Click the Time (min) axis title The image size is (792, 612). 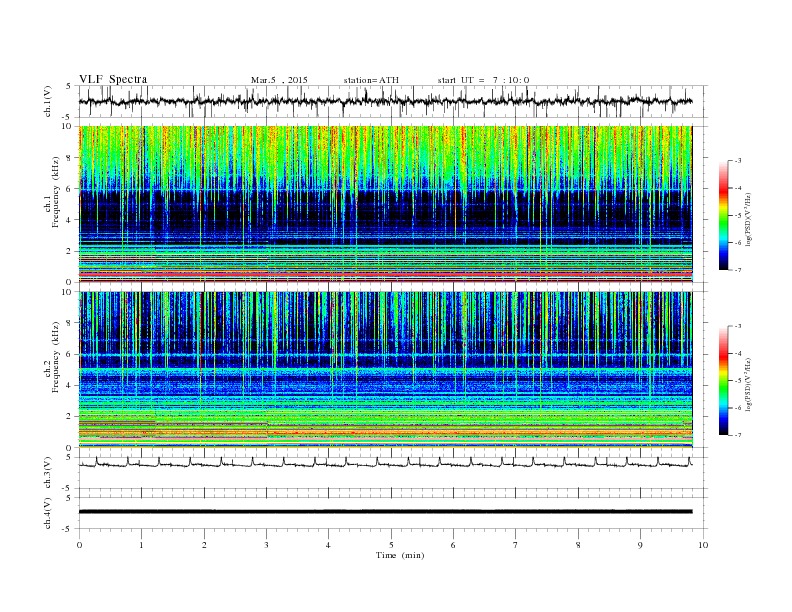pos(400,555)
